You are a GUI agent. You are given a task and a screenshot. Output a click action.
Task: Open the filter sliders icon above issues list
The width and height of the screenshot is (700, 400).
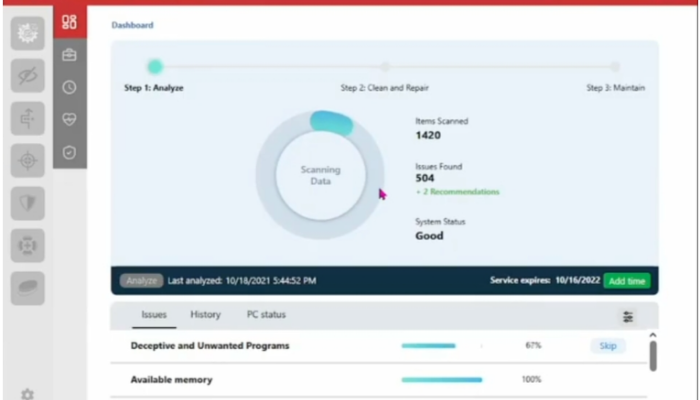(628, 316)
